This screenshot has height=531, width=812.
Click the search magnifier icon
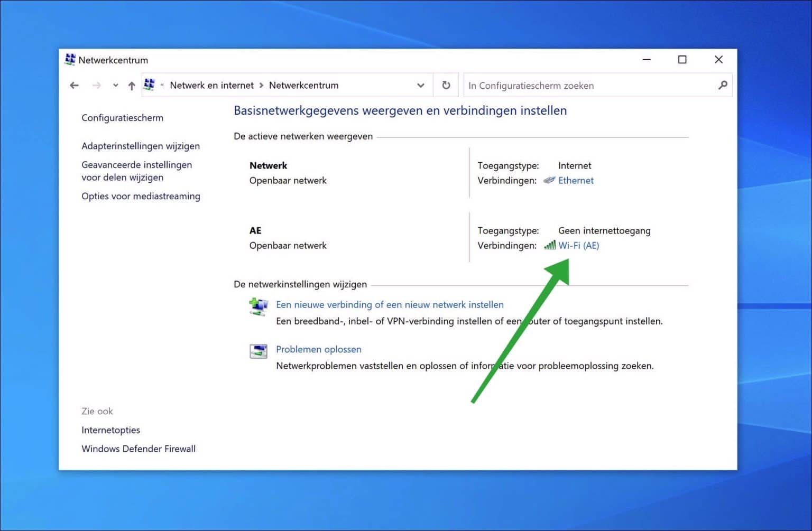723,85
